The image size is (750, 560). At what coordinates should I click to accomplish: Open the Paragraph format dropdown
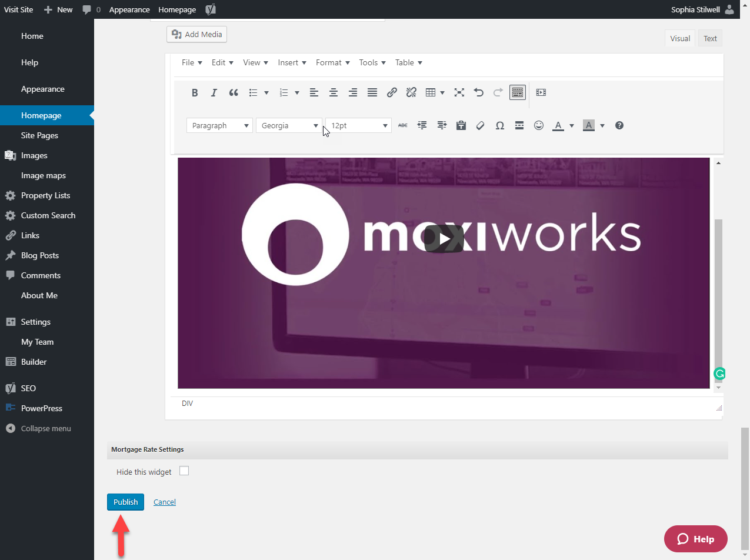coord(219,125)
